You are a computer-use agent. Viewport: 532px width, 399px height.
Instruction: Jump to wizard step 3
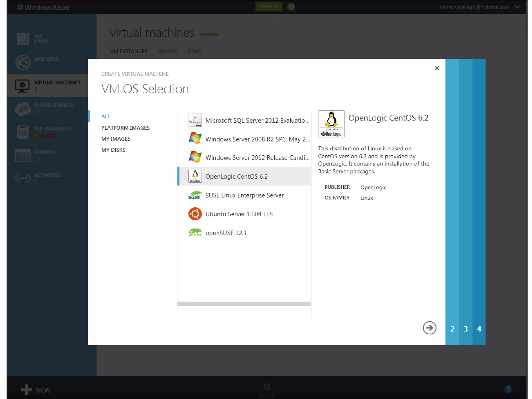pos(465,329)
